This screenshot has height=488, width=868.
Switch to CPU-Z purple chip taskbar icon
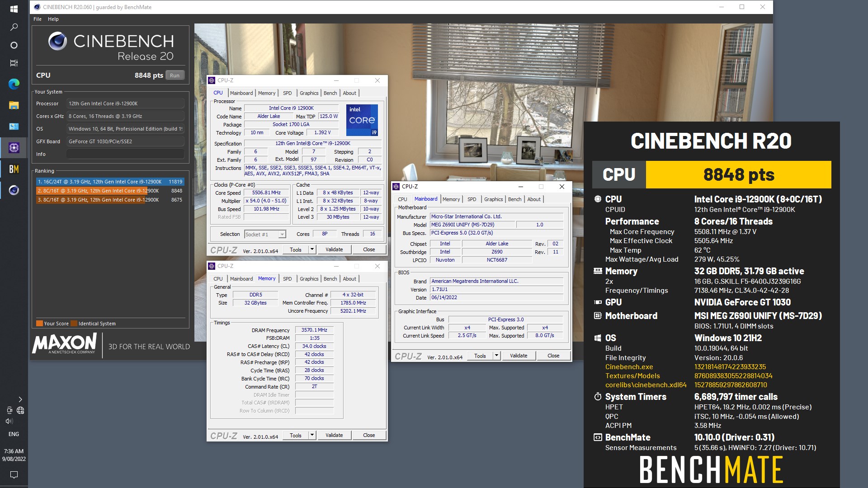coord(14,147)
